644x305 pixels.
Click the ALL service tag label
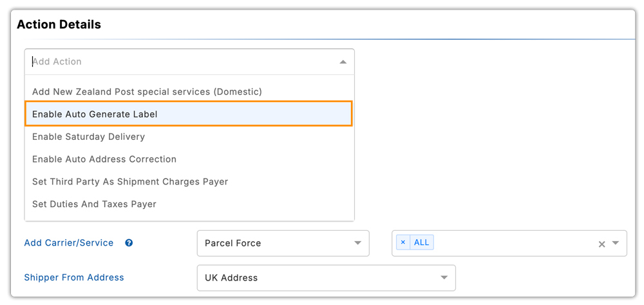click(422, 242)
